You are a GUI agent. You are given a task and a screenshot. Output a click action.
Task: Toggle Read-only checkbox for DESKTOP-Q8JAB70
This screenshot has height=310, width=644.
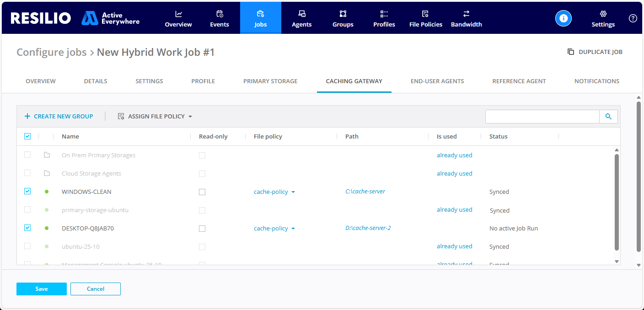[x=202, y=229]
